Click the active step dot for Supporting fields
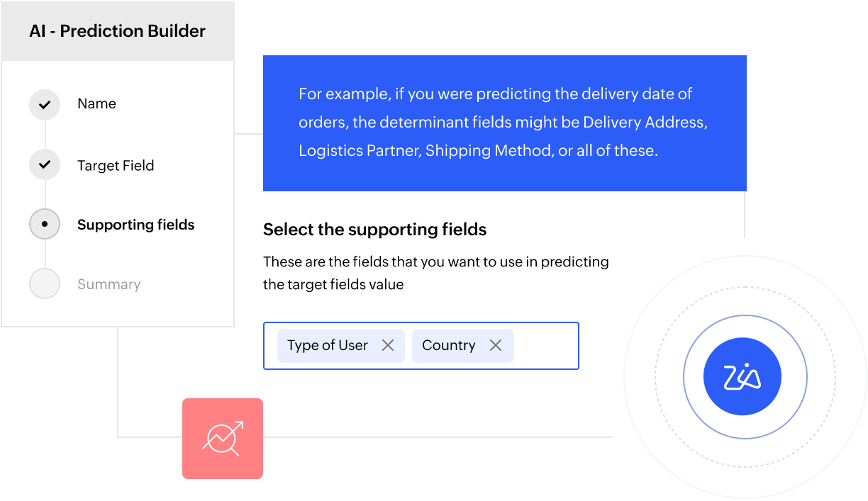The image size is (868, 501). coord(45,225)
